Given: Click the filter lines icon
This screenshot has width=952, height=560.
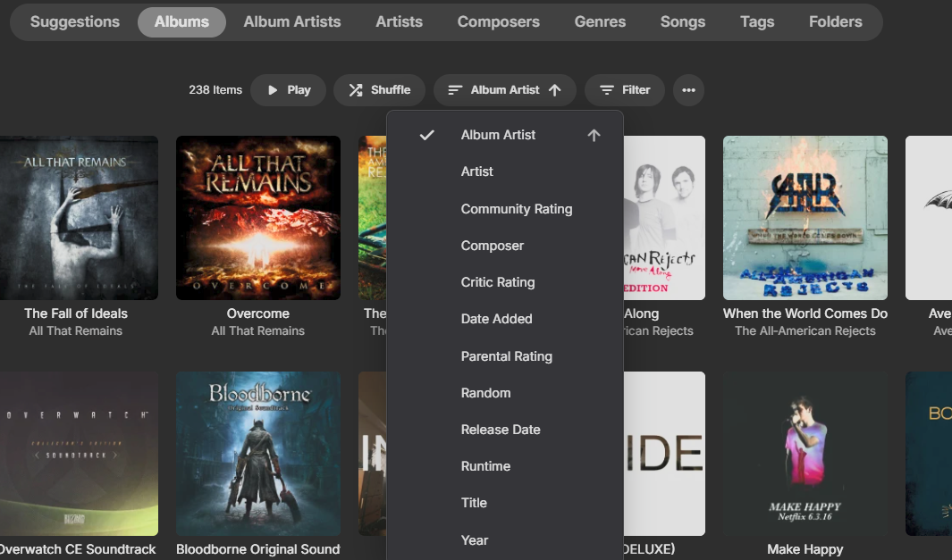Looking at the screenshot, I should [x=606, y=90].
